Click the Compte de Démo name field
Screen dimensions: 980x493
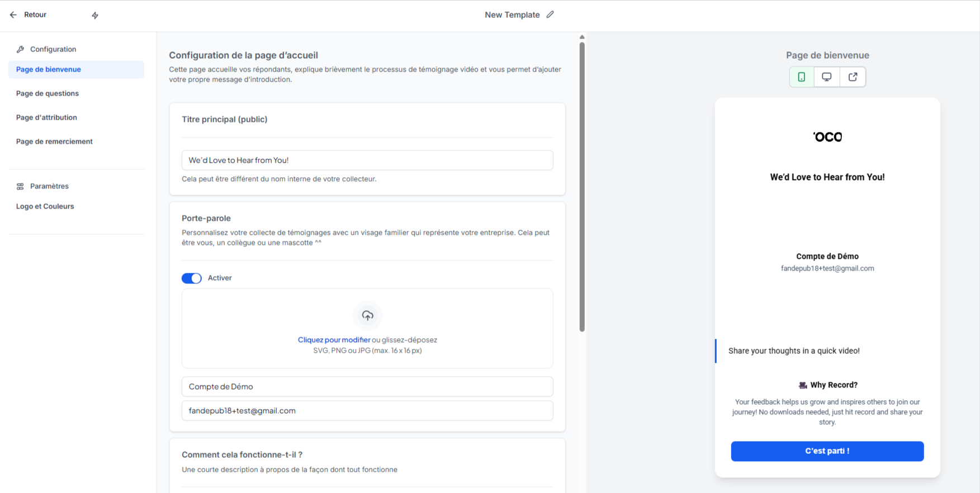coord(367,386)
